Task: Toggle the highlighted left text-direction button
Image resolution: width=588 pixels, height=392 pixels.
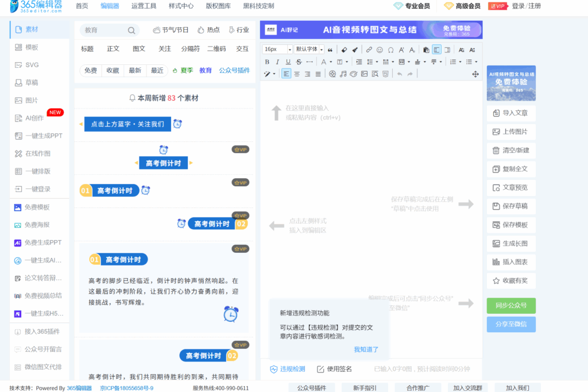Action: tap(436, 49)
